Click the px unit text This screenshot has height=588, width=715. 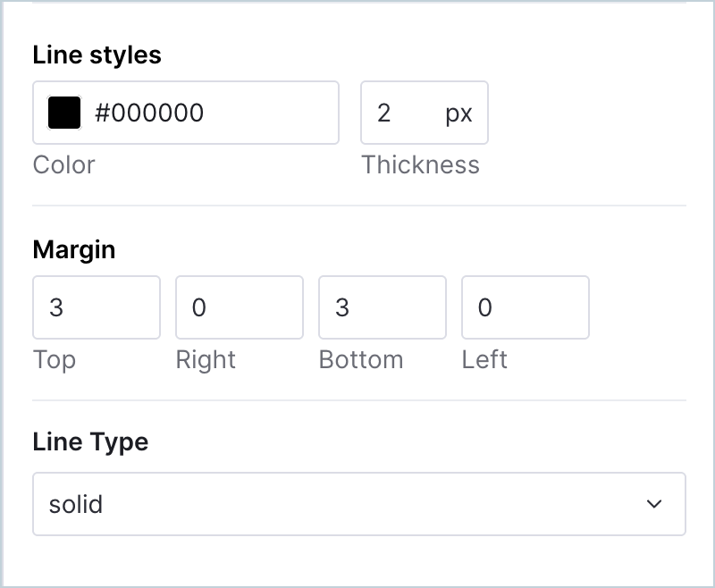click(x=458, y=113)
